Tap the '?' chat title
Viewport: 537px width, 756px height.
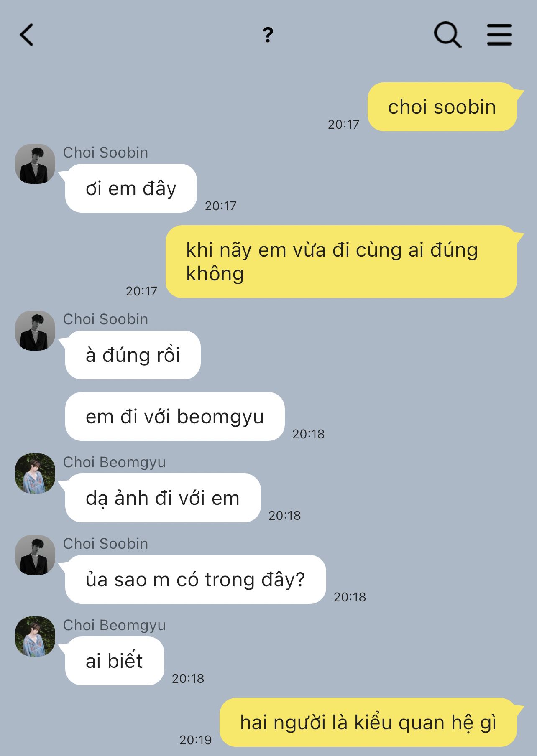pyautogui.click(x=268, y=35)
